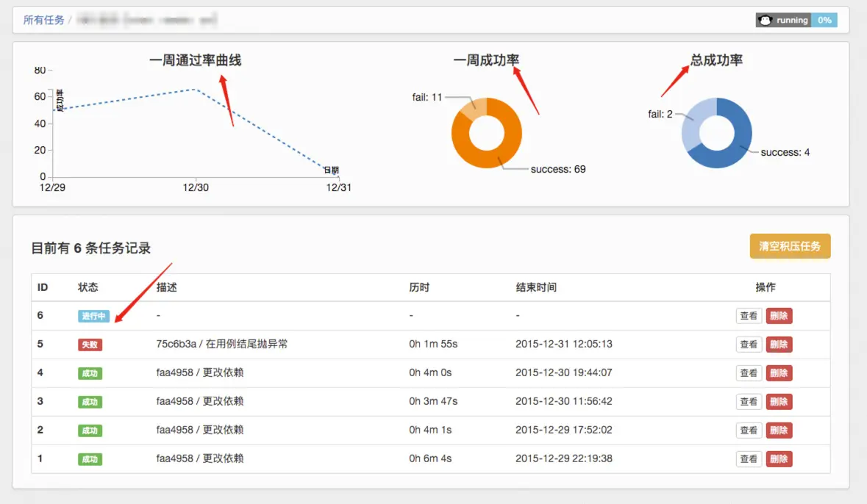This screenshot has width=867, height=504.
Task: Click the 目前有 6 条任务记录 heading
Action: click(x=90, y=248)
